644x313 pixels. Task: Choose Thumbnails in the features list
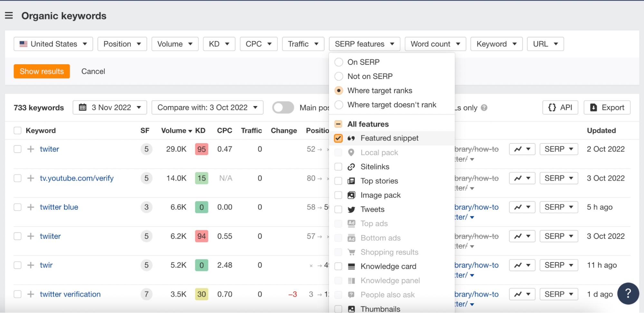(x=338, y=309)
